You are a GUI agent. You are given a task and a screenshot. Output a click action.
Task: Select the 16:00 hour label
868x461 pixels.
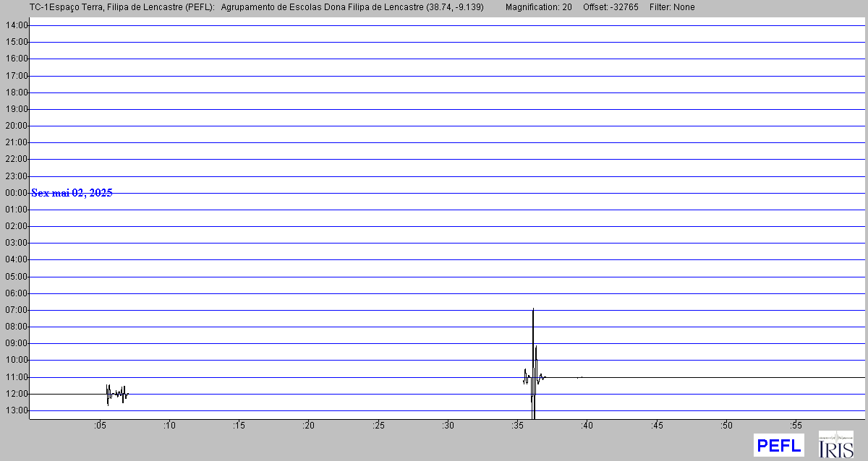[16, 59]
